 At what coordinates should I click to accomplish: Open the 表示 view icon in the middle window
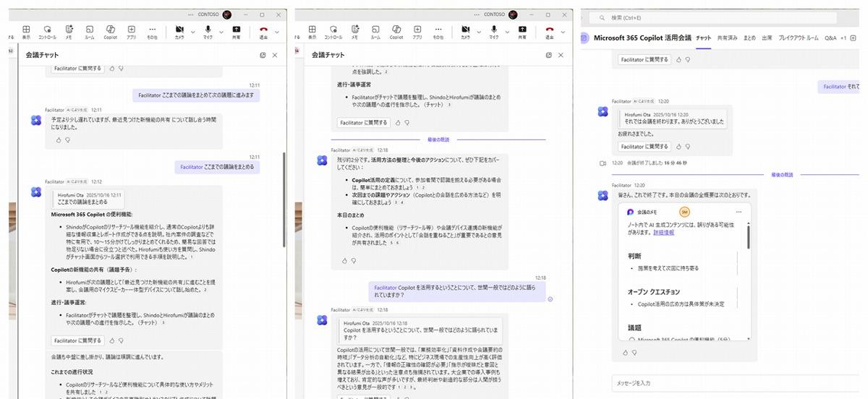tap(312, 30)
